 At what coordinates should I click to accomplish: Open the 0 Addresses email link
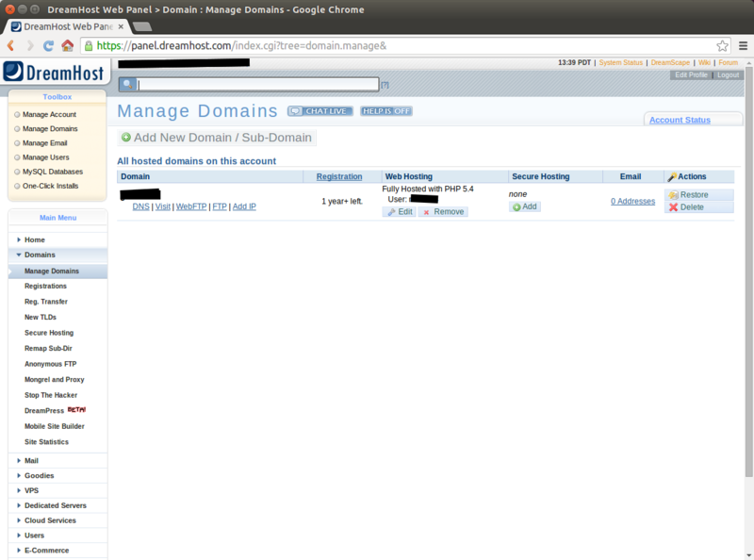pos(632,201)
